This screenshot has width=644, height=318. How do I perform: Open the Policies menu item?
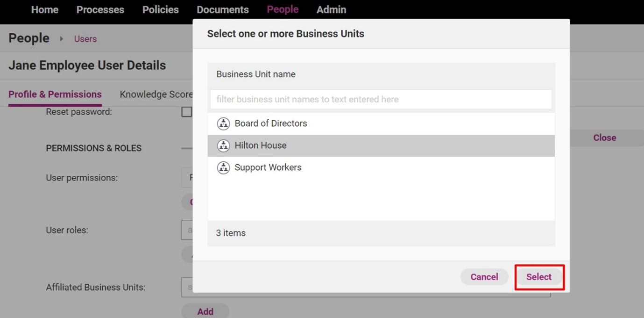(161, 10)
